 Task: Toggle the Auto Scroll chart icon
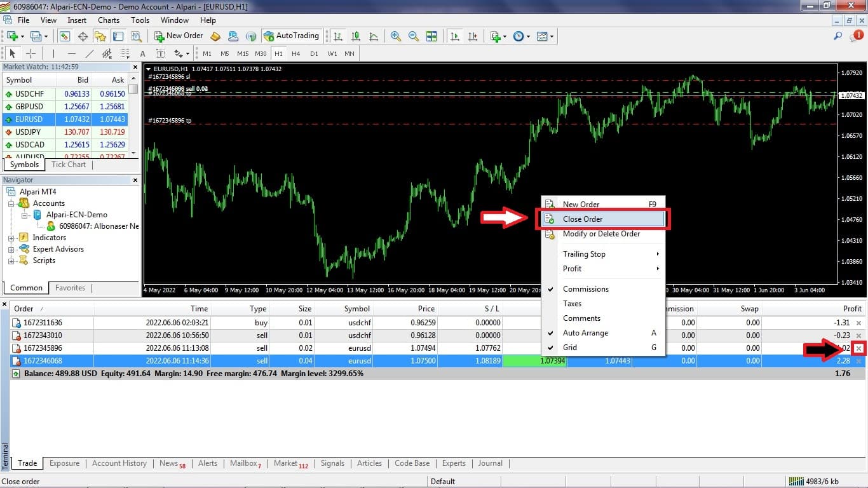point(454,36)
